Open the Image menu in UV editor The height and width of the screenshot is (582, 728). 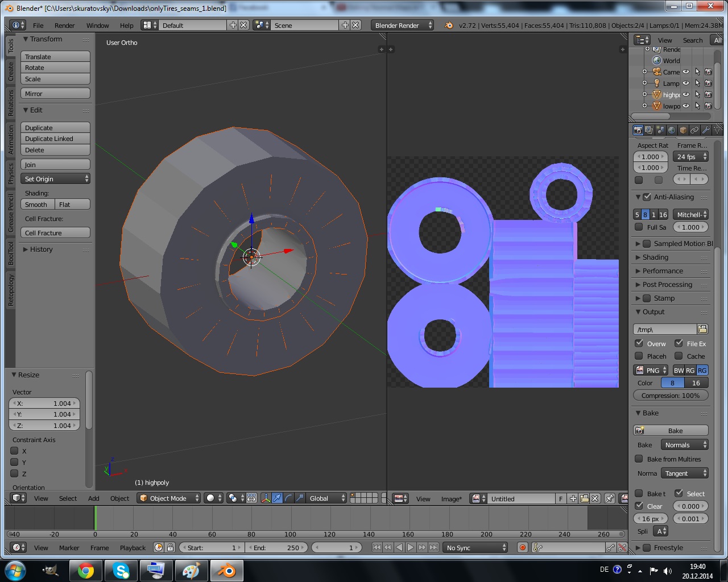451,498
